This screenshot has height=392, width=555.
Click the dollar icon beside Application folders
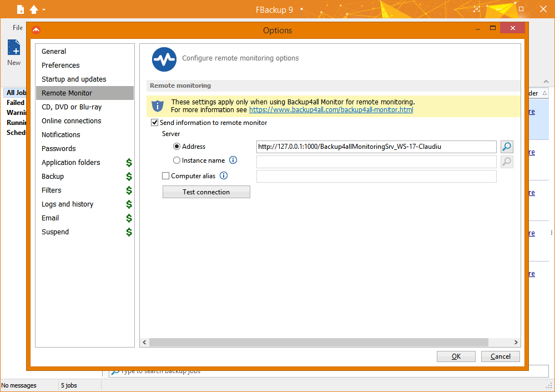(129, 163)
